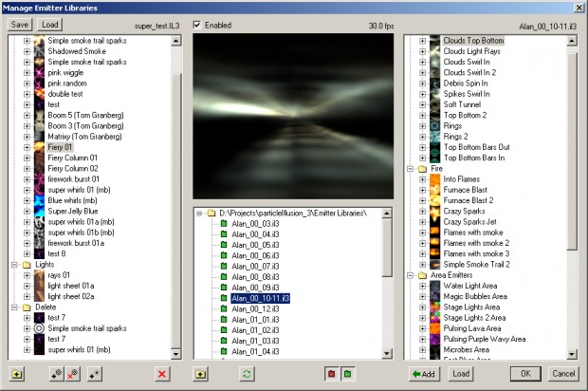Click the remove emitter icon with red x

coord(72,374)
